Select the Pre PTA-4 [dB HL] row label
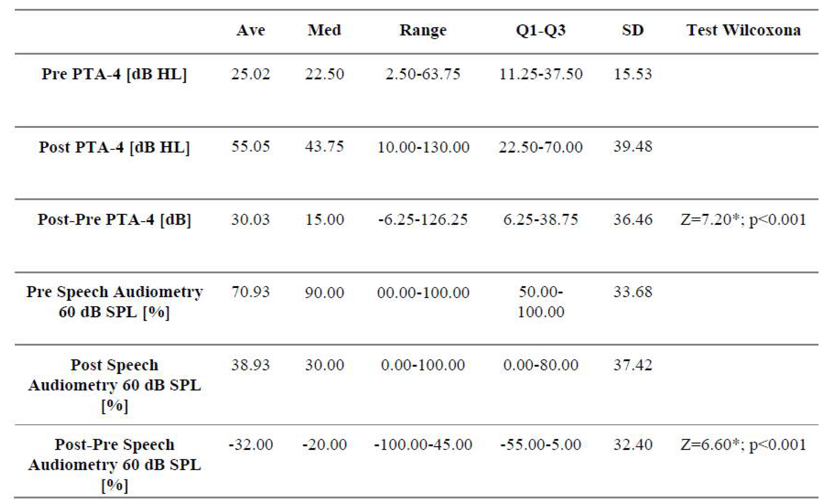This screenshot has height=504, width=829. click(114, 74)
